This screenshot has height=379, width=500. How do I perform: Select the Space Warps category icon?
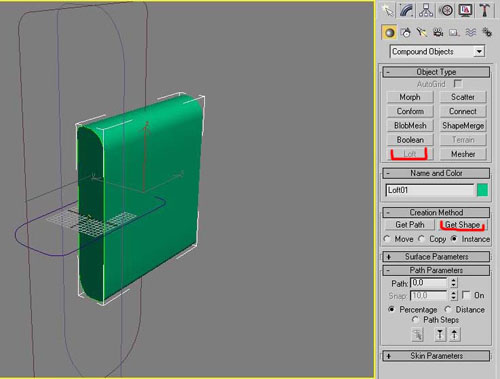pyautogui.click(x=471, y=33)
